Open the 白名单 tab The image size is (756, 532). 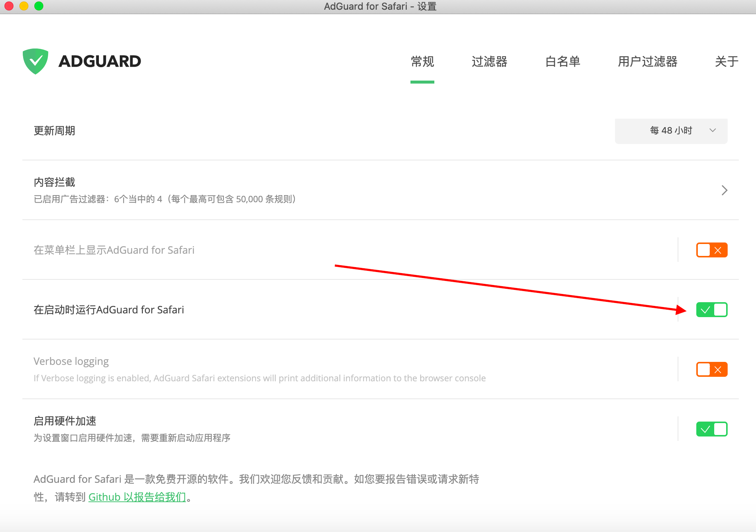(563, 62)
